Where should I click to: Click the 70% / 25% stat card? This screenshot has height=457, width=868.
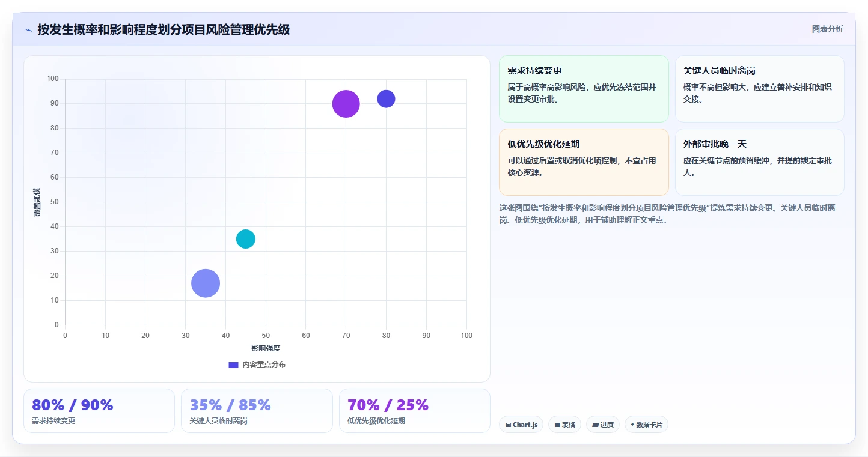click(x=415, y=411)
